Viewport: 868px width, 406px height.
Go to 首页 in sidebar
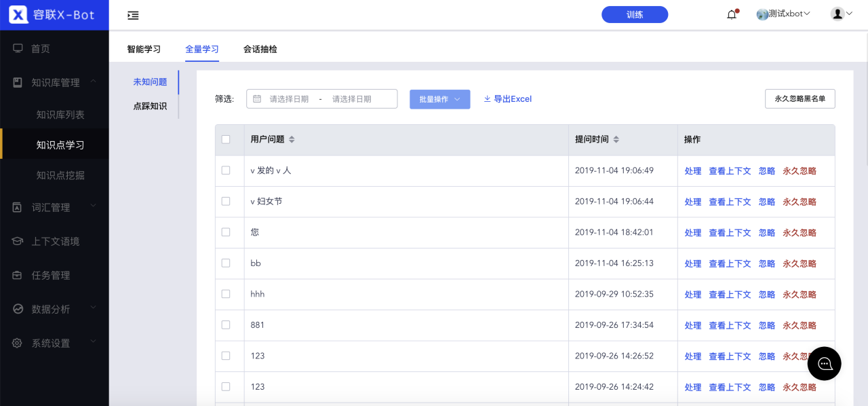click(41, 49)
